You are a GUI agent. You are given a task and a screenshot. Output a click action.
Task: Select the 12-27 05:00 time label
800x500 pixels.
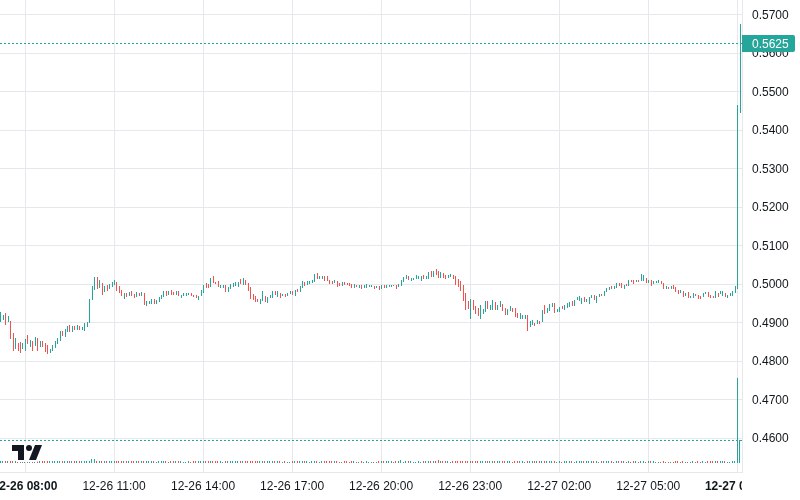pyautogui.click(x=648, y=486)
